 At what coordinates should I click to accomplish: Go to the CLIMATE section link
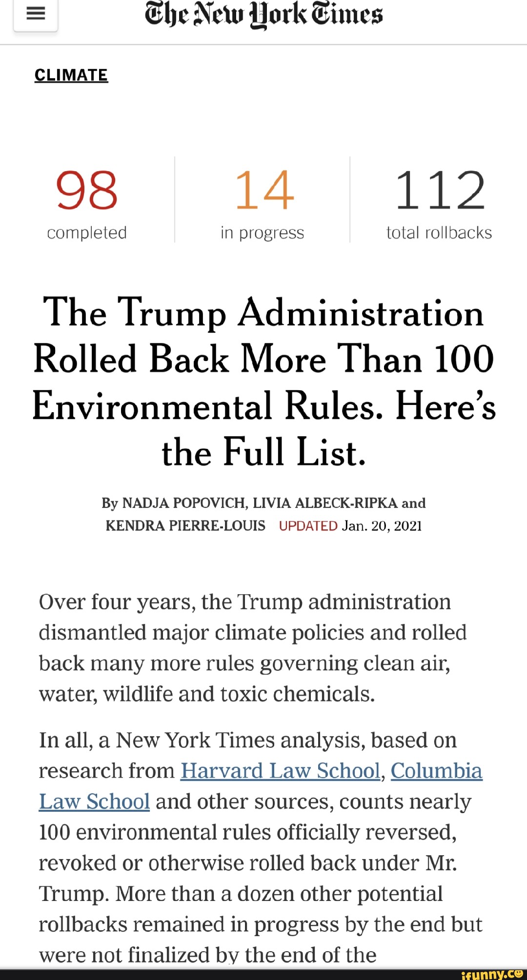[x=71, y=75]
